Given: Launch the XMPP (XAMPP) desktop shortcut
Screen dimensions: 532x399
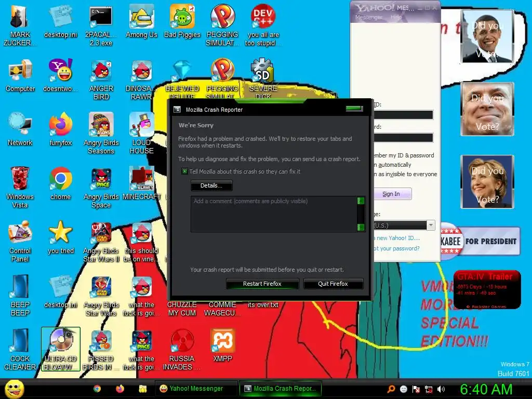Looking at the screenshot, I should coord(222,345).
